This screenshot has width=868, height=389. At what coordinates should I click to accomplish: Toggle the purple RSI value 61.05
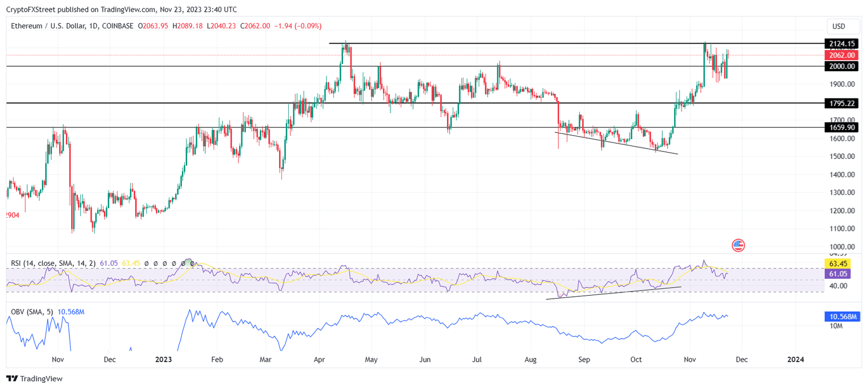coord(109,262)
